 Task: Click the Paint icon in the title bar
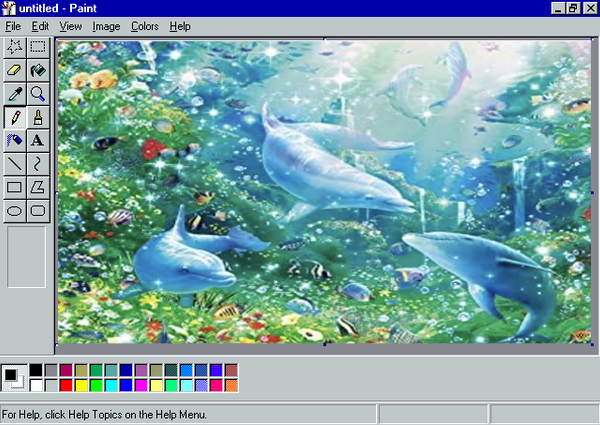click(9, 8)
